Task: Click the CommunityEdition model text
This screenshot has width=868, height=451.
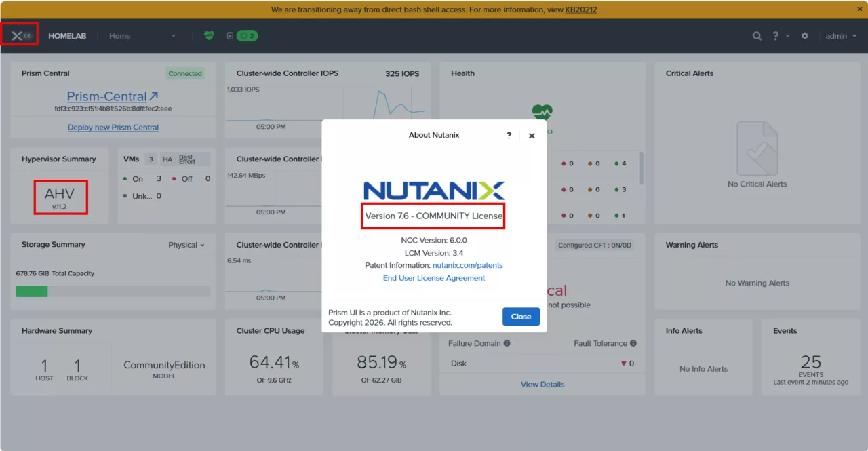Action: click(164, 365)
